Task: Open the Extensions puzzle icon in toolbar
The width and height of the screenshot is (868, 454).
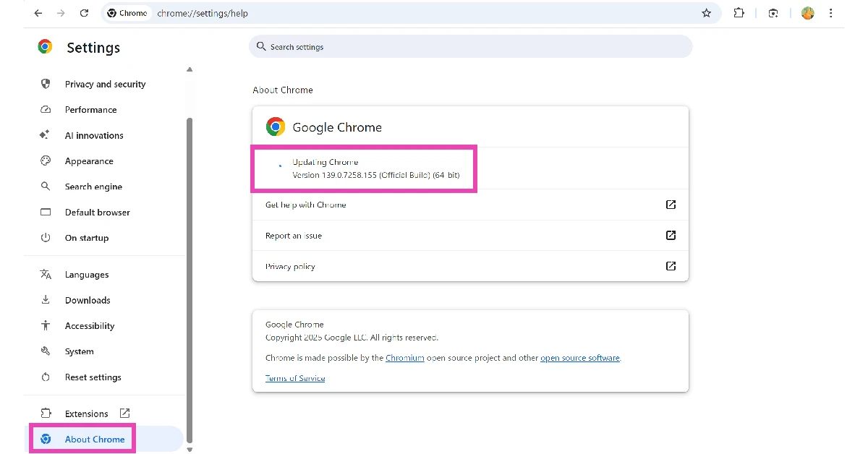Action: pos(739,13)
